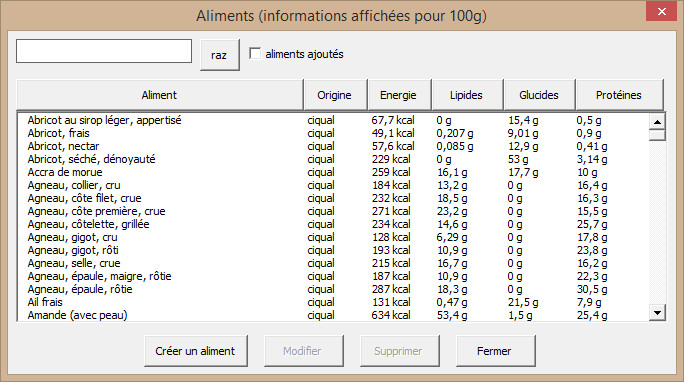
Task: Click the 67,7 kcal energy value
Action: 393,120
